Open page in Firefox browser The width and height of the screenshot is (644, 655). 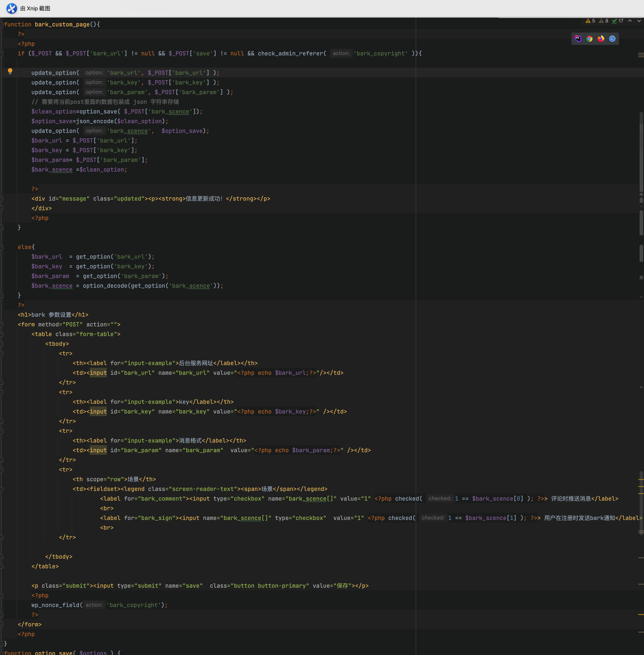601,38
